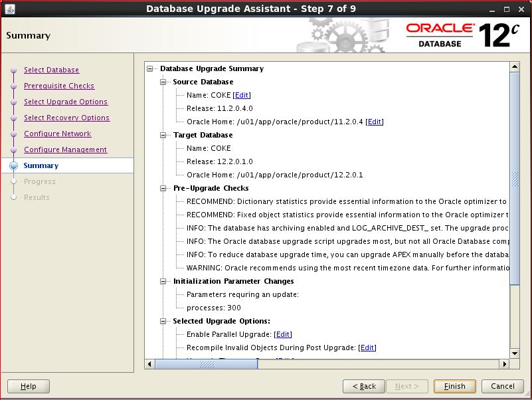Collapse the Source Database tree section
Screen dimensions: 532x400
pyautogui.click(x=163, y=82)
